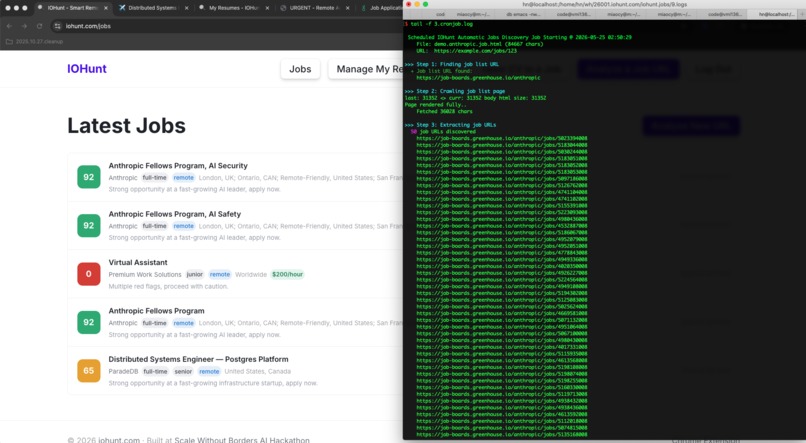Click the job-boards.greenhouse.io/anthropic list URL
This screenshot has height=443, width=806.
pyautogui.click(x=478, y=78)
